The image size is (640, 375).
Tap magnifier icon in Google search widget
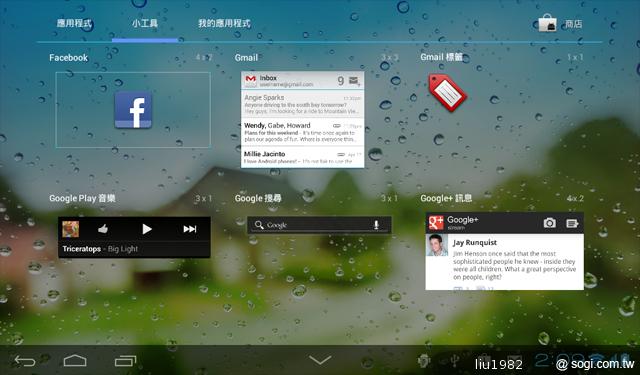pos(259,225)
